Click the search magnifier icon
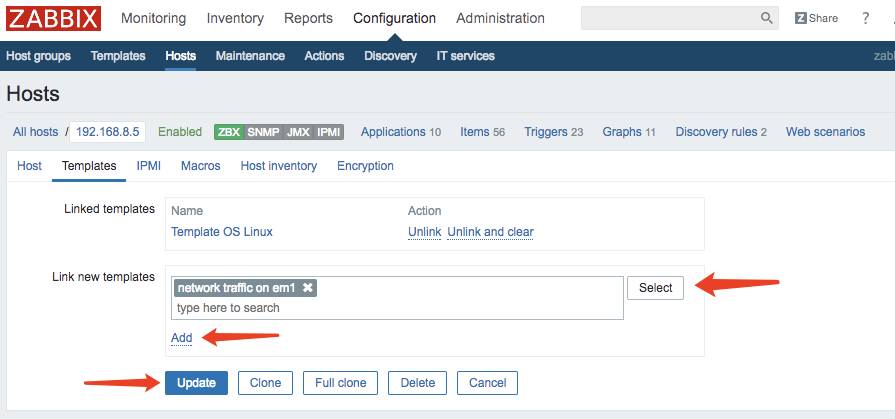Viewport: 895px width, 419px height. 766,18
